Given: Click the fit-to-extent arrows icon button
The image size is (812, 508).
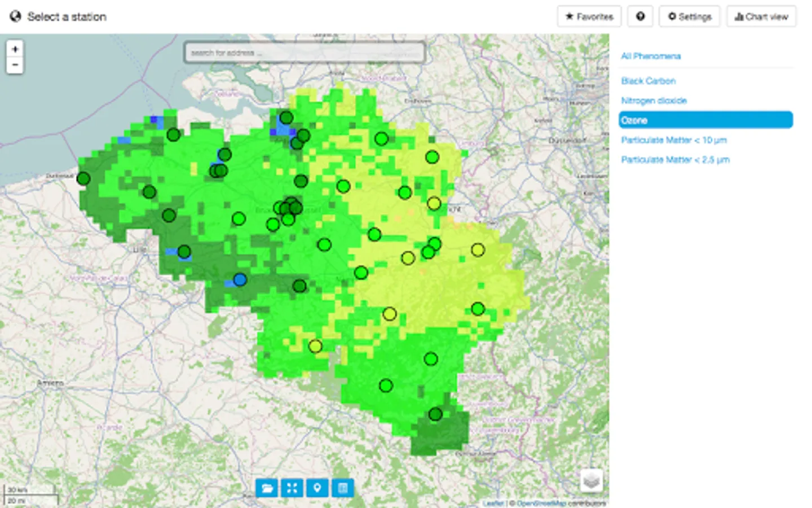Looking at the screenshot, I should [292, 488].
